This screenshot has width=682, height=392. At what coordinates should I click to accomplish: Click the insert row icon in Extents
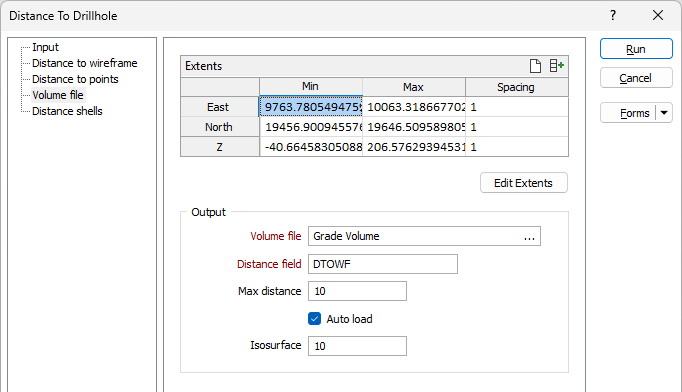557,66
